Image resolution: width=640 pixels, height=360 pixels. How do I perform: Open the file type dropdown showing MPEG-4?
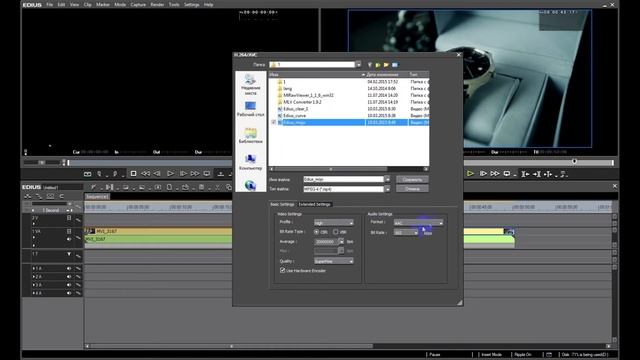(387, 189)
